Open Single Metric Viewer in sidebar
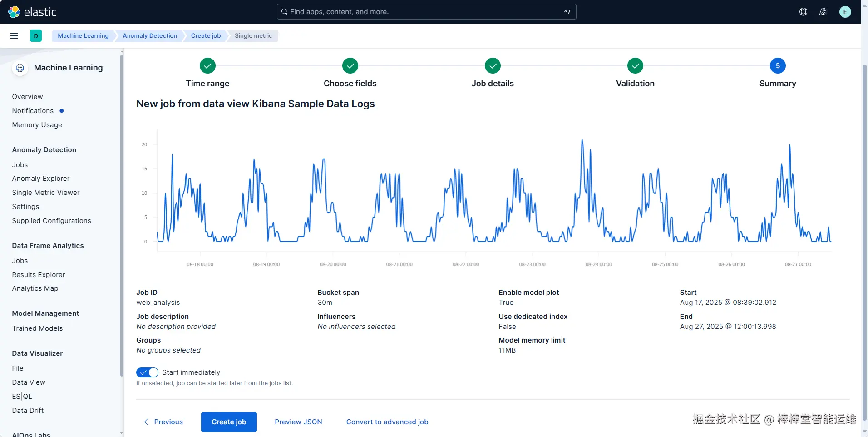Viewport: 868px width, 437px height. click(x=46, y=193)
